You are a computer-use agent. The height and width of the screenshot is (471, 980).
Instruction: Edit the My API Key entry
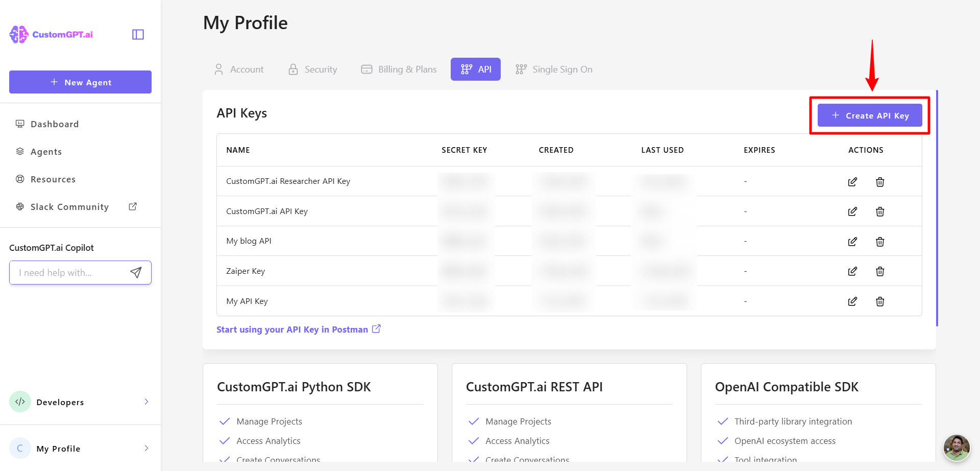click(x=852, y=301)
